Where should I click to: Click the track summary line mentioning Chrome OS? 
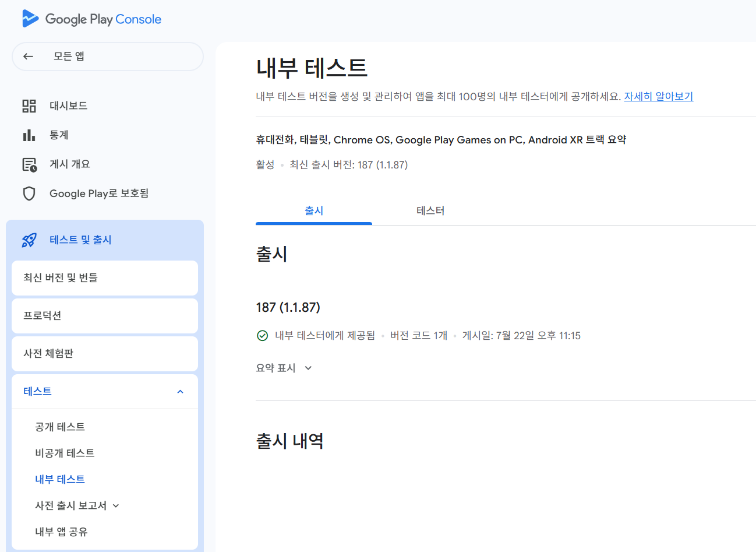tap(441, 140)
